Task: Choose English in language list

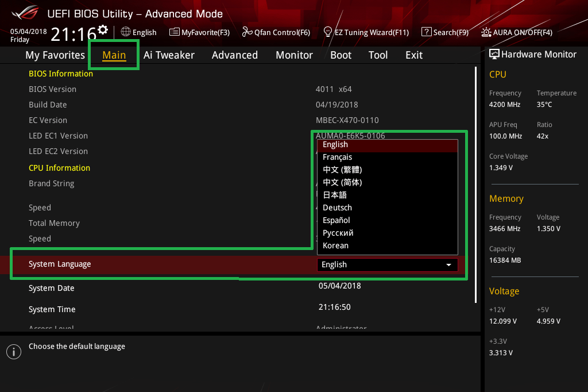Action: pyautogui.click(x=388, y=145)
